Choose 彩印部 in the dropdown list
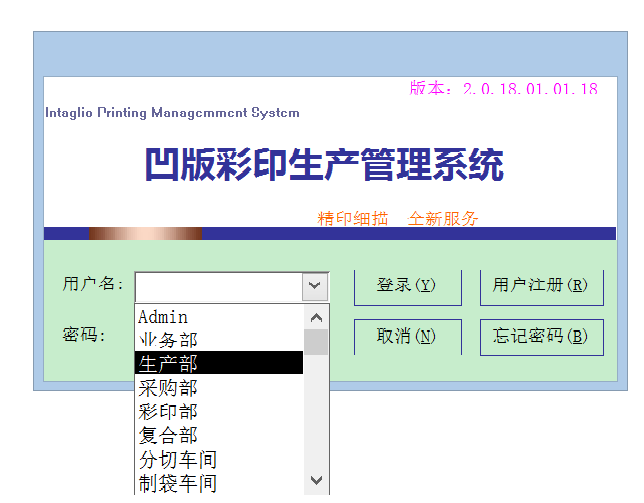644x503 pixels. tap(219, 411)
